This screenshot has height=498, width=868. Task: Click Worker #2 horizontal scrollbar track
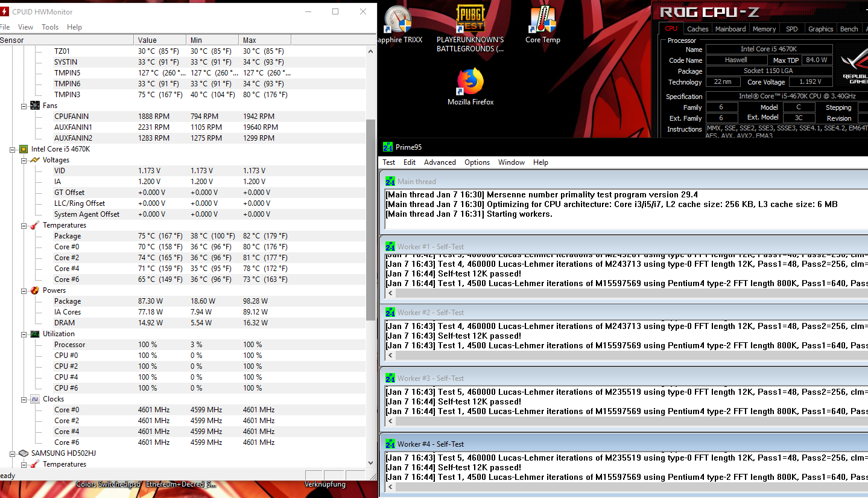(632, 355)
